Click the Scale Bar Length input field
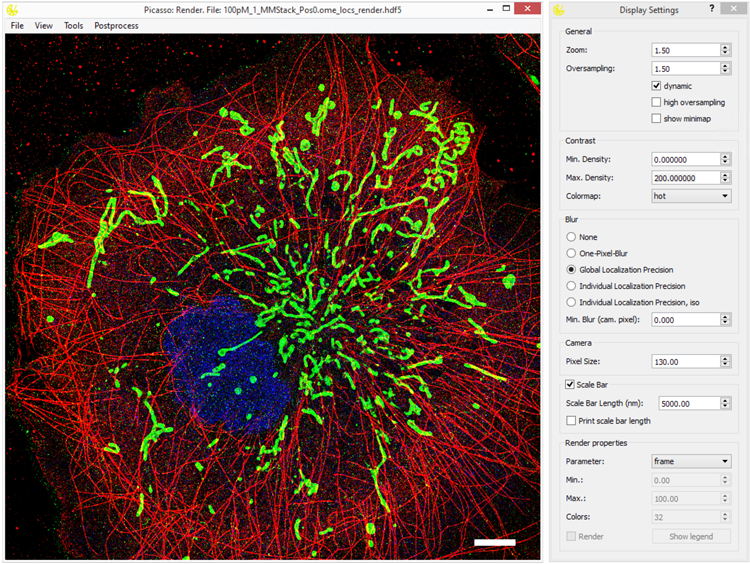 689,404
